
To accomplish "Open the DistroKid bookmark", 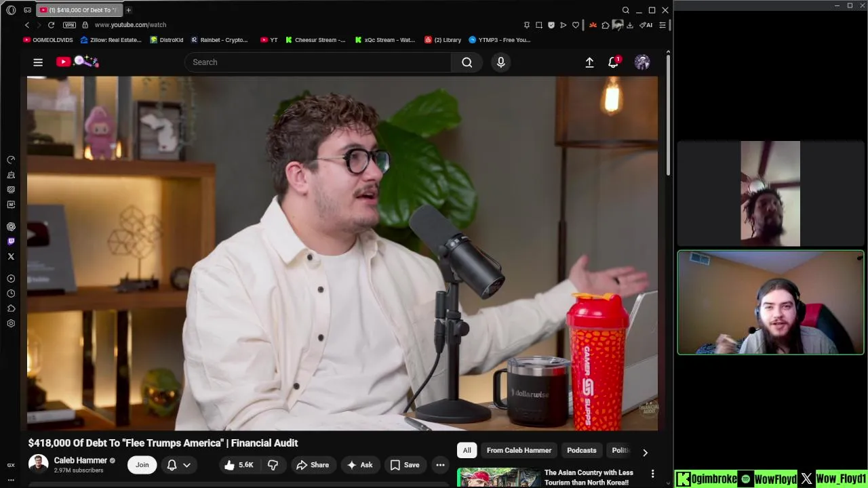I will point(167,40).
